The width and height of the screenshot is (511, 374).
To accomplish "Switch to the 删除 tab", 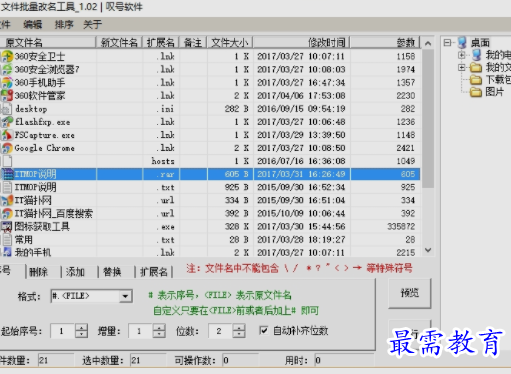I will [38, 272].
